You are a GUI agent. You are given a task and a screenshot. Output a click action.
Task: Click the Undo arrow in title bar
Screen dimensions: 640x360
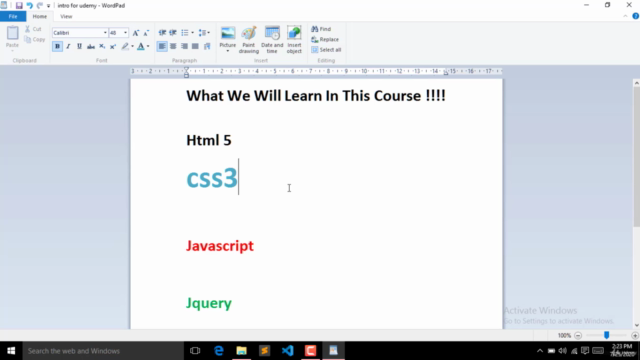coord(29,5)
